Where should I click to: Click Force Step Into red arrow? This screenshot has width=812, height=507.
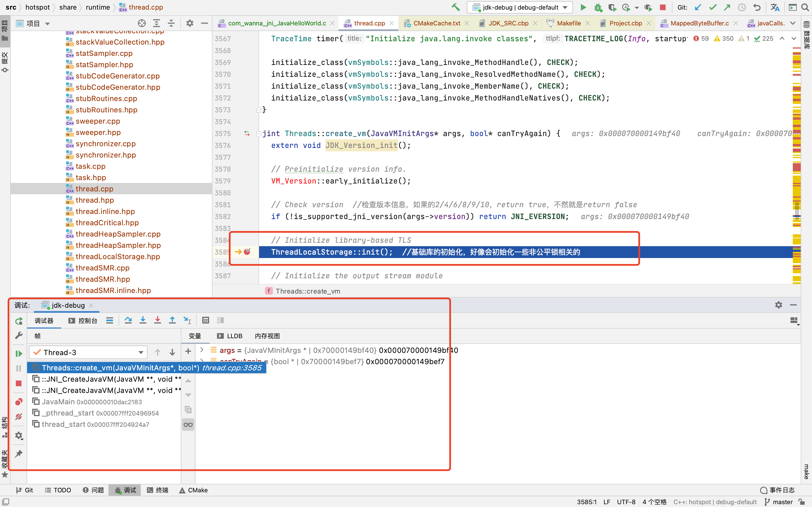[157, 320]
